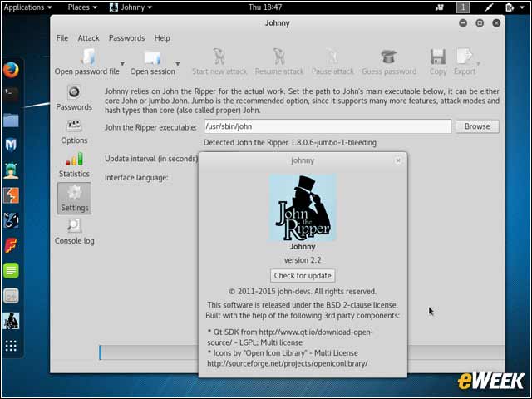Open the Help menu

(x=162, y=38)
